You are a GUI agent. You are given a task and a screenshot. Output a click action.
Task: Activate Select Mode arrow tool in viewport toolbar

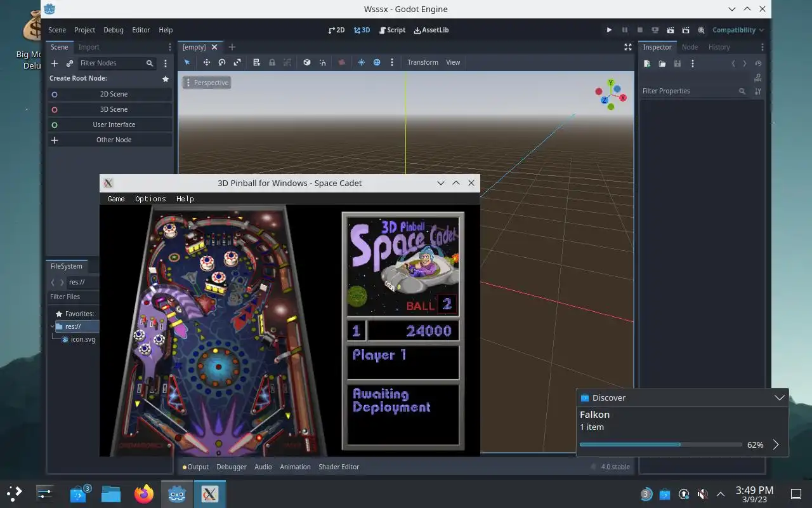click(x=187, y=62)
